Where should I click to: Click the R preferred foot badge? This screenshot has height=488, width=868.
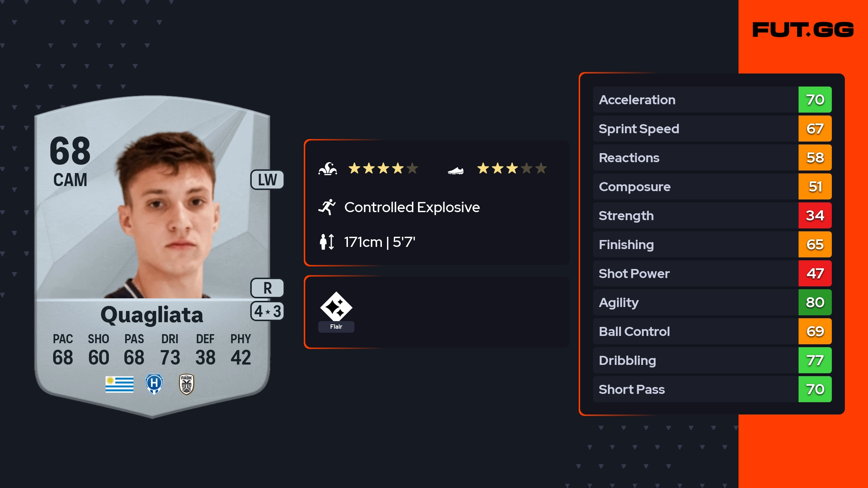267,288
